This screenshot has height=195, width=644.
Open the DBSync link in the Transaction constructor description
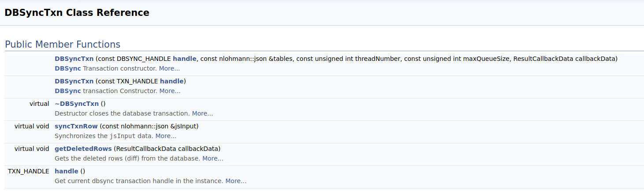click(x=68, y=68)
